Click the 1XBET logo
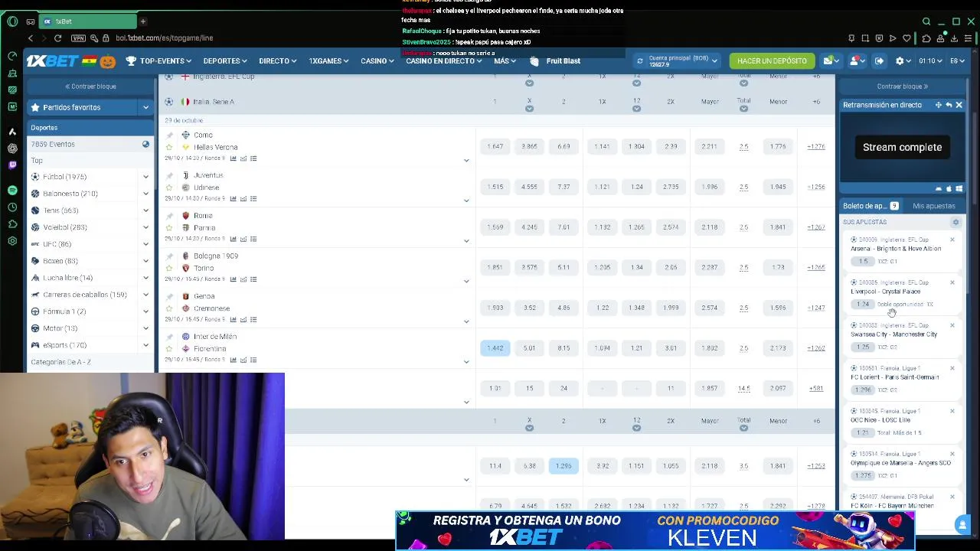 pyautogui.click(x=52, y=61)
